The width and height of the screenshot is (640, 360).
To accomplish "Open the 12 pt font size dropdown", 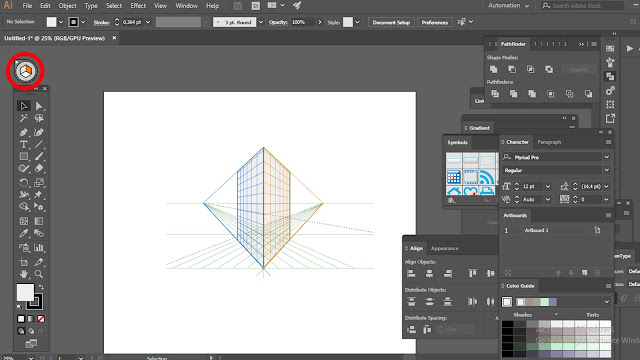I will [548, 187].
